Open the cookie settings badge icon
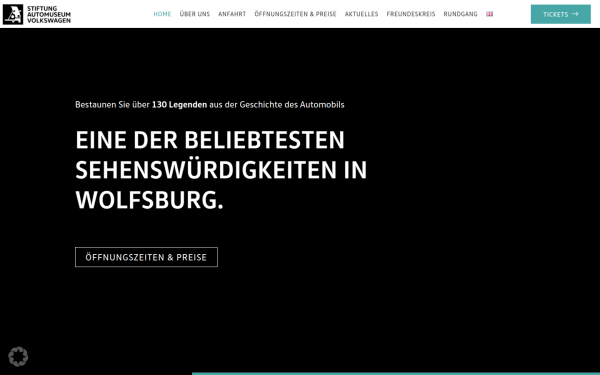The width and height of the screenshot is (600, 375). (x=18, y=357)
